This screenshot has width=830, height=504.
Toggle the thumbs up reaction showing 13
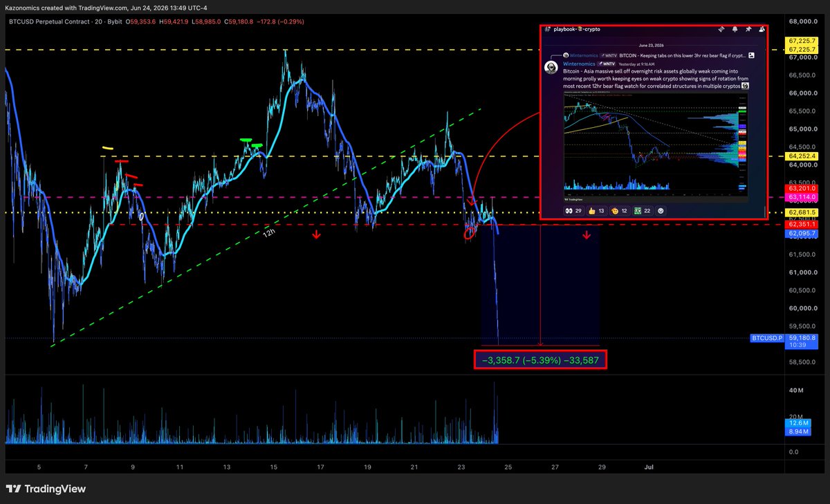coord(596,210)
